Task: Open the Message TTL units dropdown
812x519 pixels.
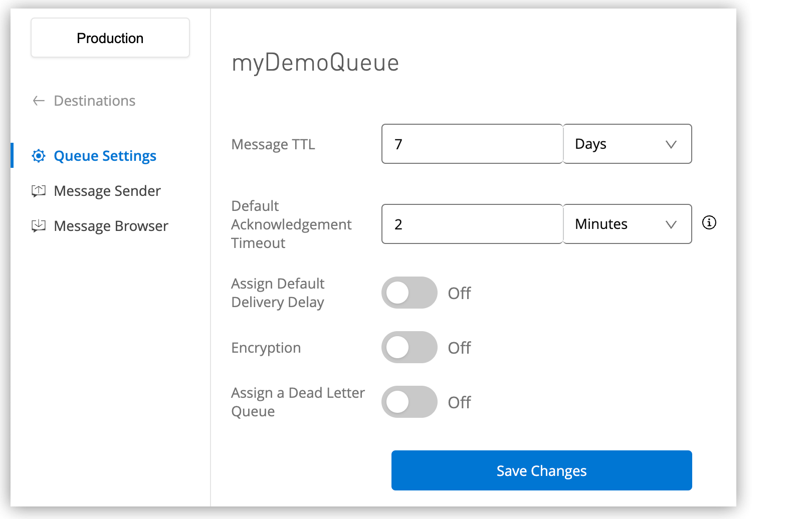Action: 627,144
